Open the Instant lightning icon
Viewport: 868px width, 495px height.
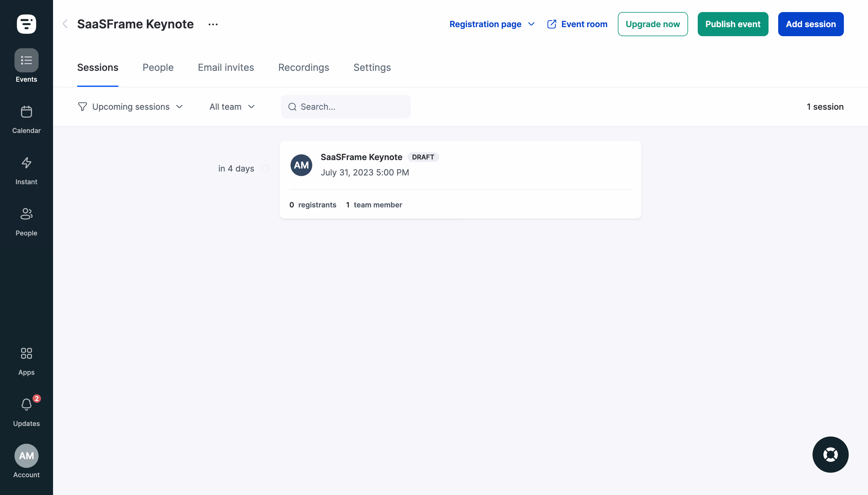(27, 163)
